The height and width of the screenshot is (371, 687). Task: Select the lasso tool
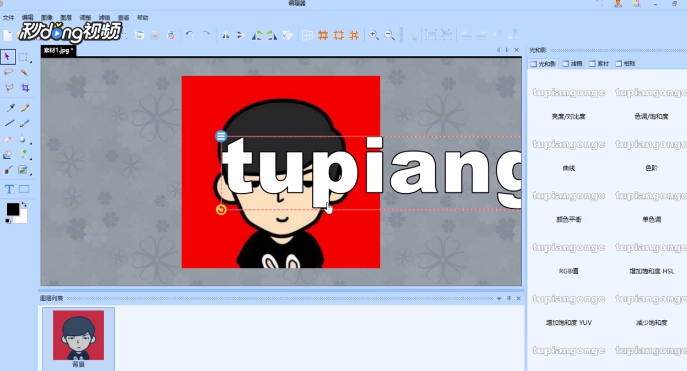click(x=8, y=72)
